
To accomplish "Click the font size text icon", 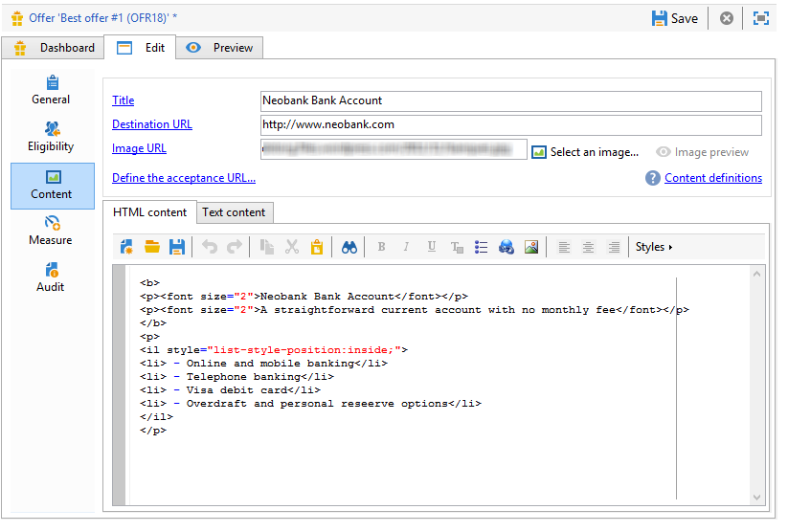I will (457, 247).
